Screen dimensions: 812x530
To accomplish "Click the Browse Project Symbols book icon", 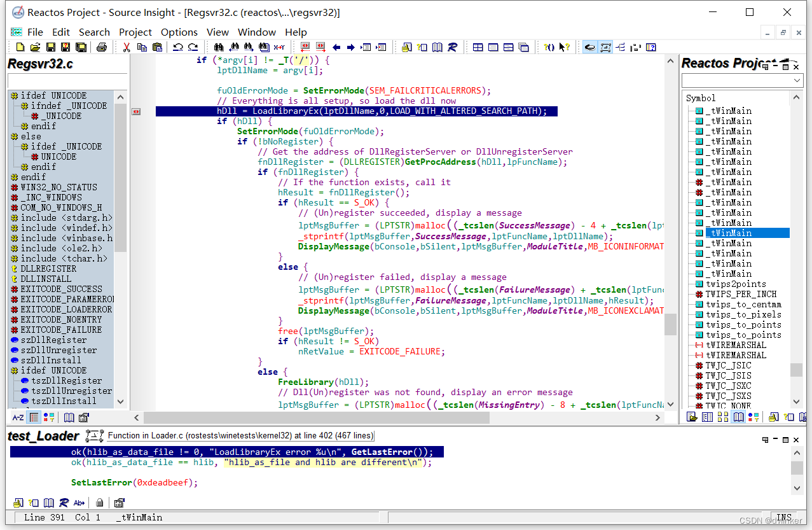I will [x=437, y=47].
